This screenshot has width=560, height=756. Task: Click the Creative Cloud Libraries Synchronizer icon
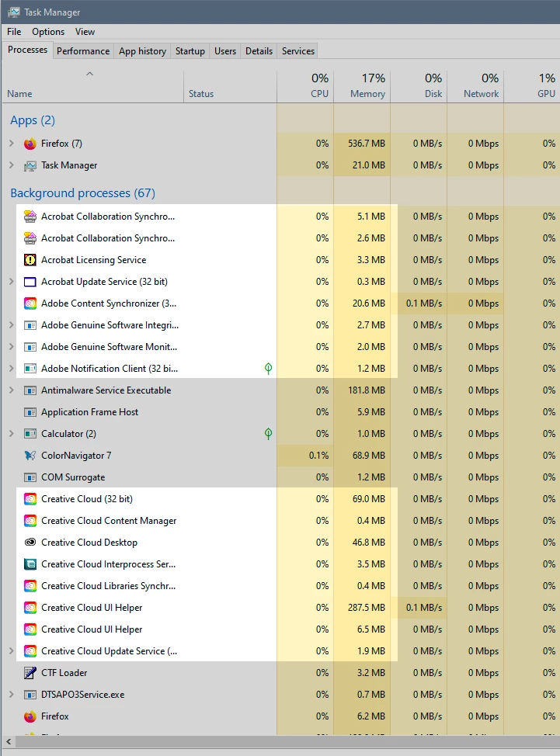point(30,586)
